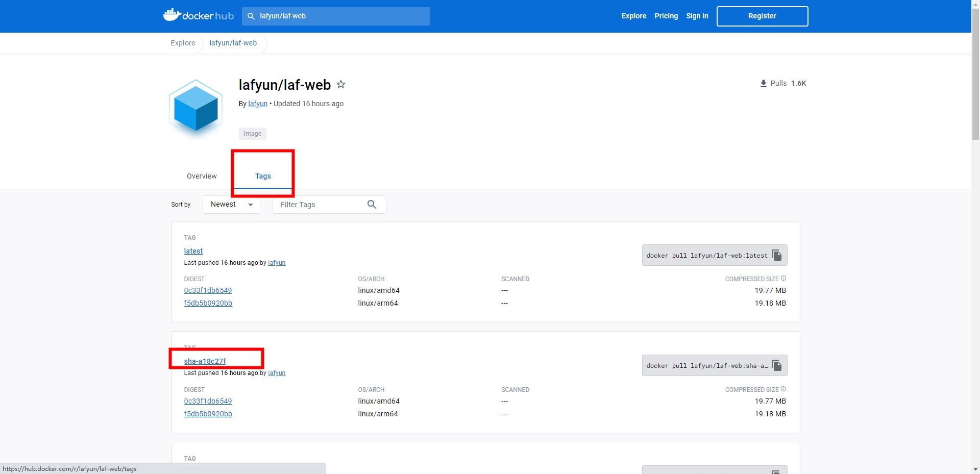Switch to the Overview tab

click(202, 176)
